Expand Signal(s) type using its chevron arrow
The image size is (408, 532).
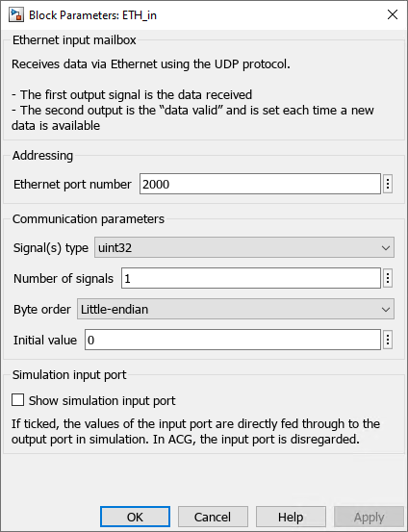point(386,248)
